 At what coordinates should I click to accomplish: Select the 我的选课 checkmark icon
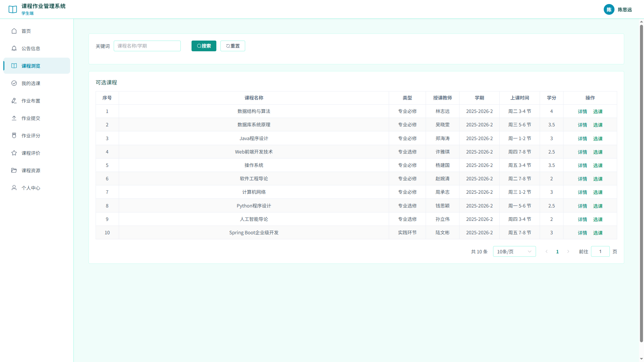(14, 83)
